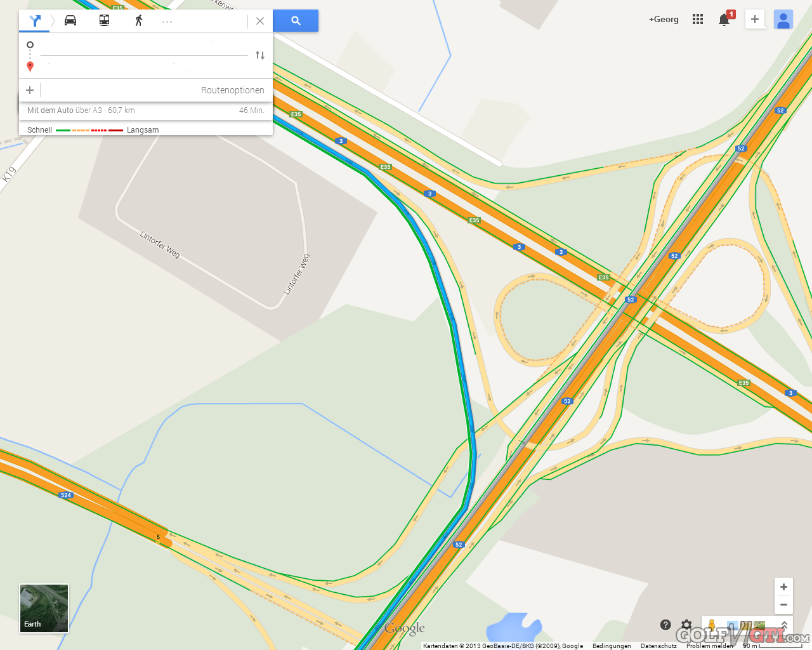Select the driving car travel mode

coord(70,20)
